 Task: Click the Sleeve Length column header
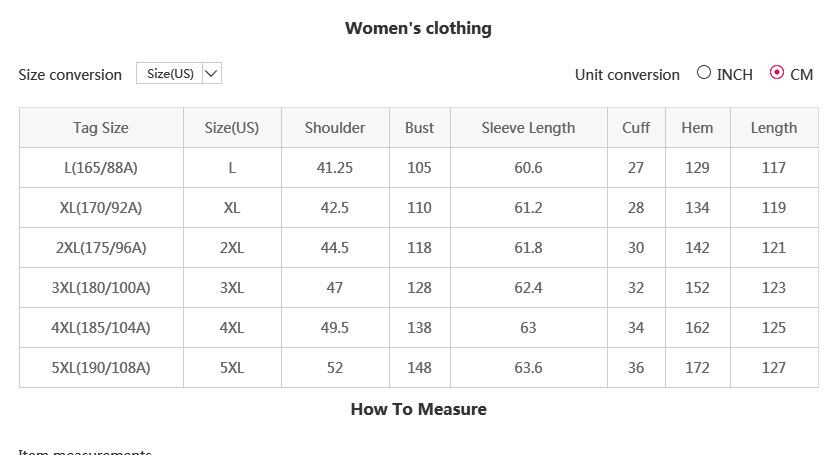528,128
